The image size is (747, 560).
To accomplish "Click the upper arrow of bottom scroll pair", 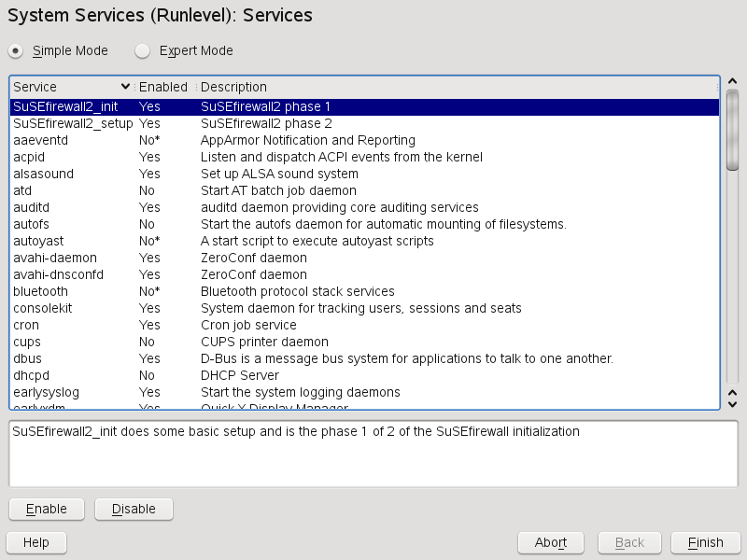I will tap(733, 393).
